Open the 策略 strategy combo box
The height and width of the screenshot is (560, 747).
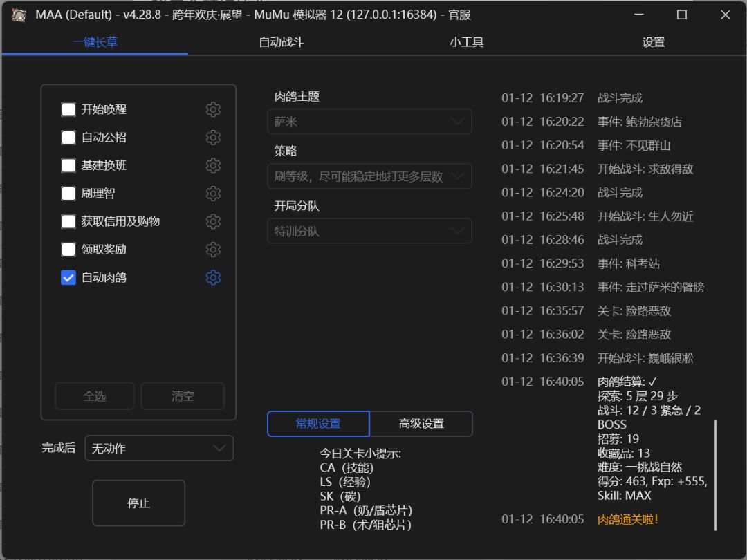click(x=369, y=177)
